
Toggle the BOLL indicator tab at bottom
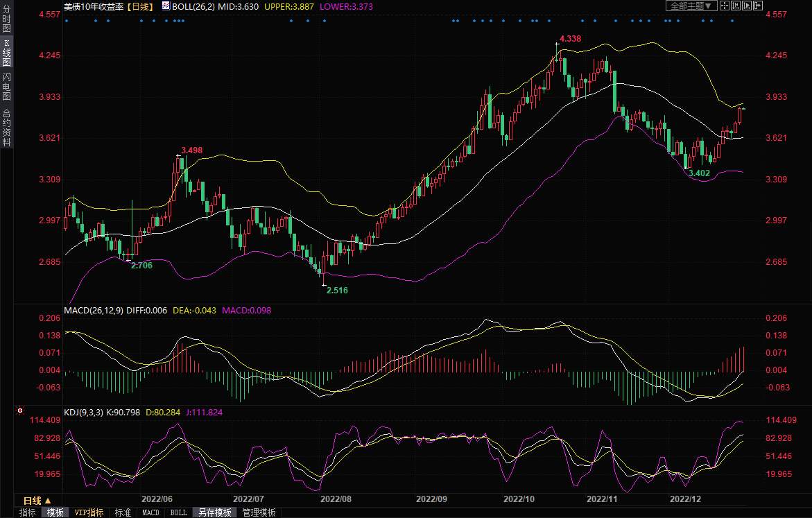(x=178, y=513)
